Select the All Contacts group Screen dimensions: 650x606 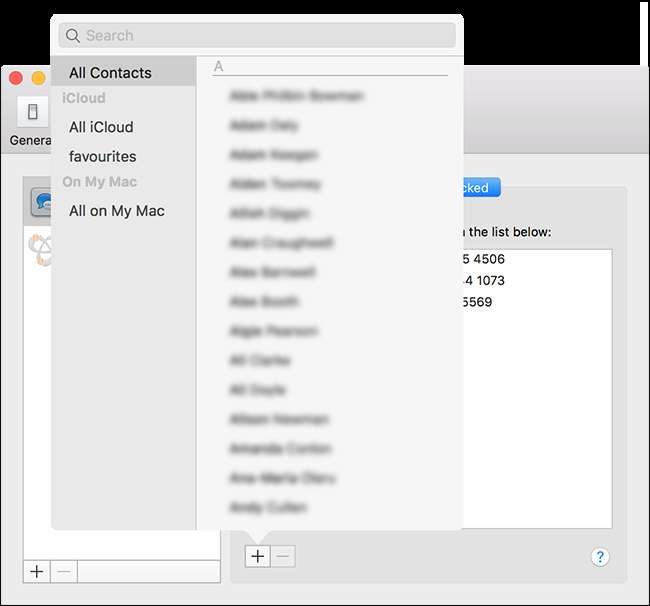pos(124,73)
